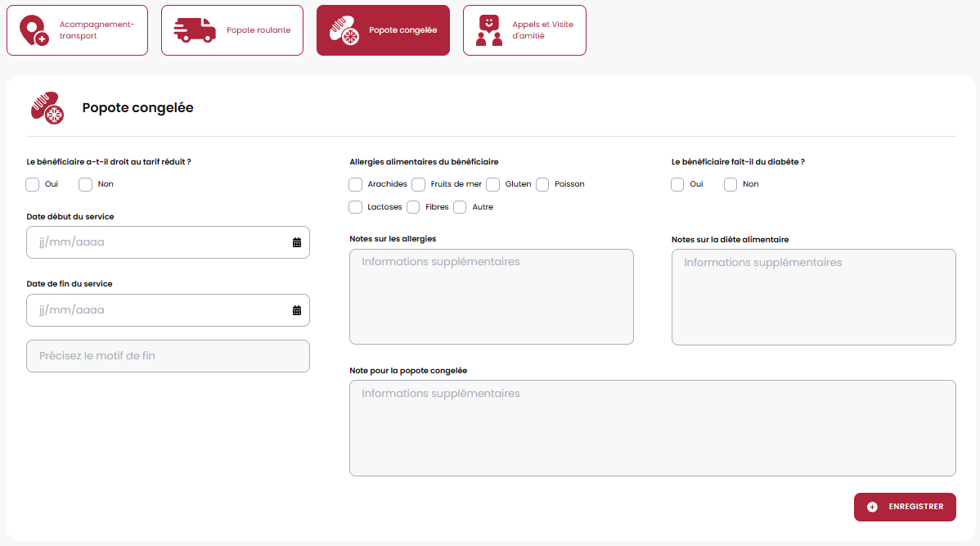Image resolution: width=980 pixels, height=546 pixels.
Task: Check Non for tarif réduit eligibility
Action: [x=86, y=184]
